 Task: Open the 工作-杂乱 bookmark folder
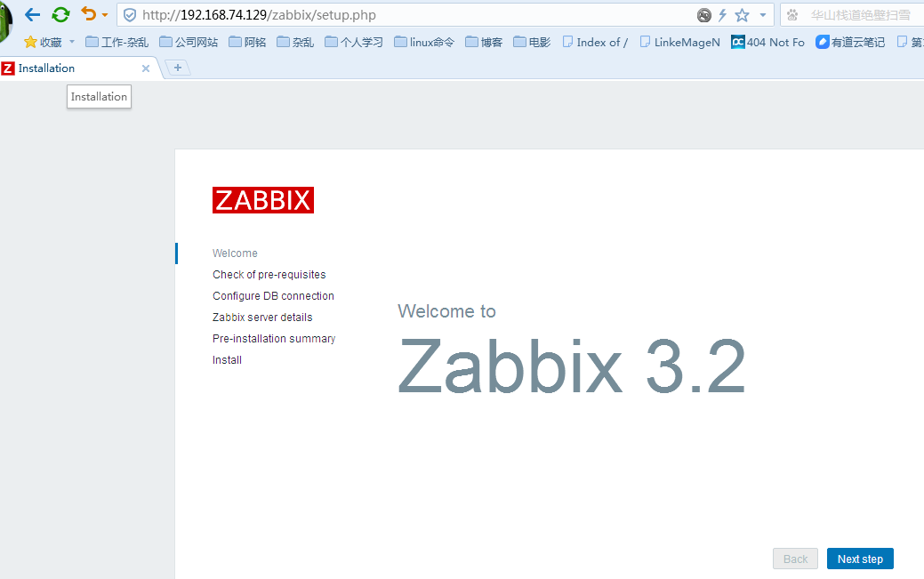pyautogui.click(x=117, y=43)
